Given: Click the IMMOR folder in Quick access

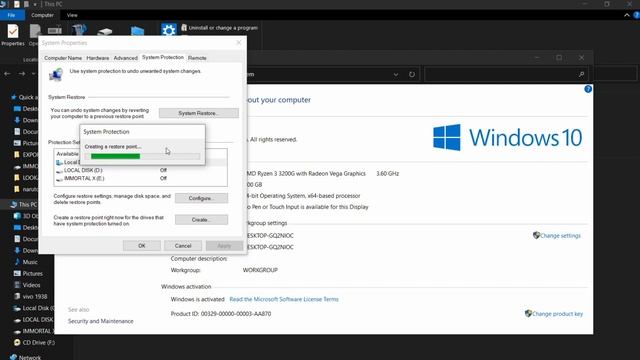Looking at the screenshot, I should coord(26,166).
